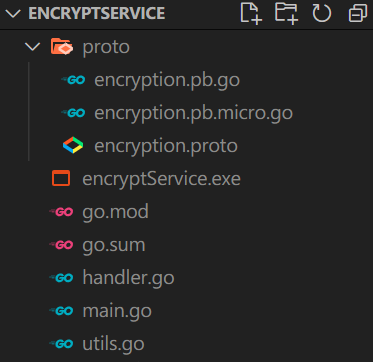This screenshot has width=373, height=362.
Task: Click the ENCRYPTSERVICE section header title
Action: [x=97, y=13]
